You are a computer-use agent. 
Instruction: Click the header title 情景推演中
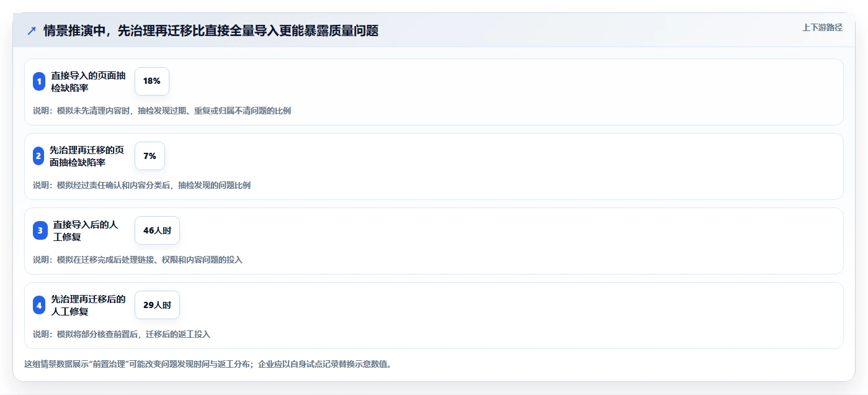pyautogui.click(x=211, y=31)
